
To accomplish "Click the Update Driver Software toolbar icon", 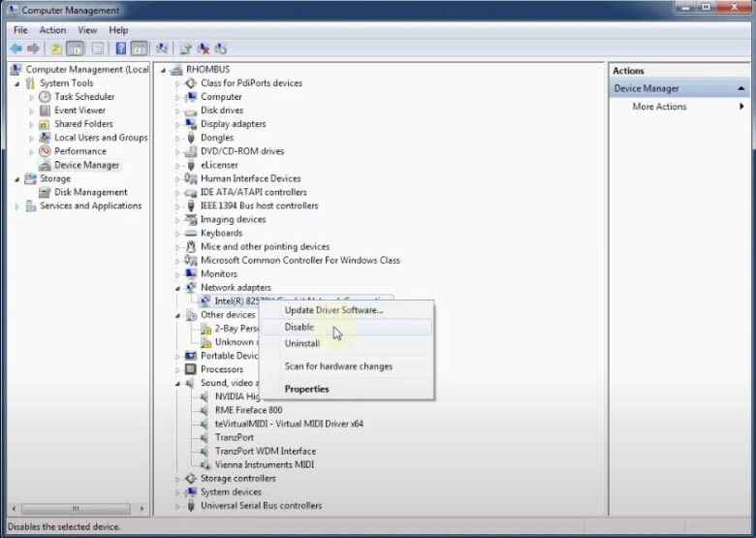I will (186, 48).
